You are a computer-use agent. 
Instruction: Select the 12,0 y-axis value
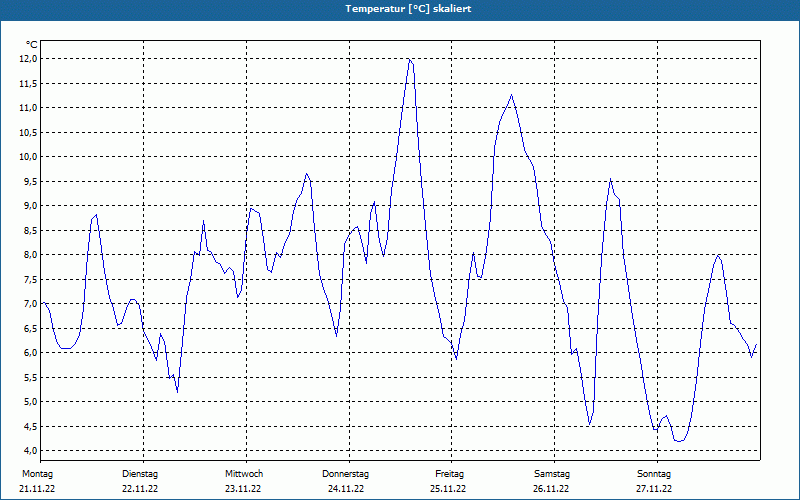29,59
